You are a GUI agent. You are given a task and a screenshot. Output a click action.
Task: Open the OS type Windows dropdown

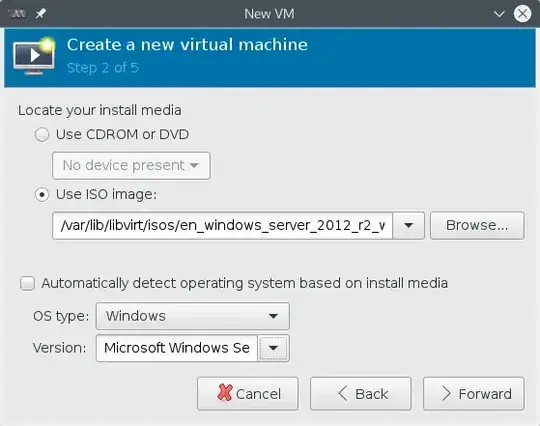pos(193,316)
